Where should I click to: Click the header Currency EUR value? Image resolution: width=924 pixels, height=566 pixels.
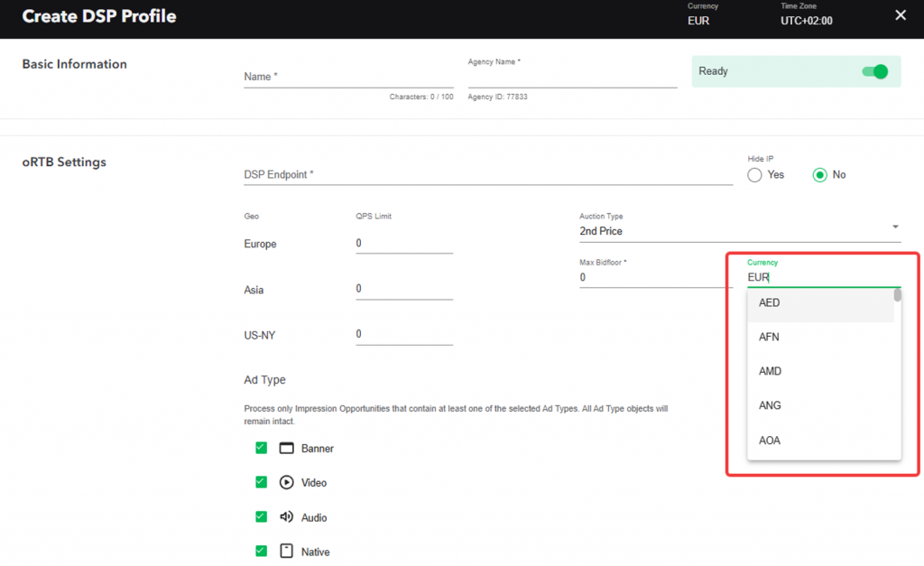pos(698,21)
